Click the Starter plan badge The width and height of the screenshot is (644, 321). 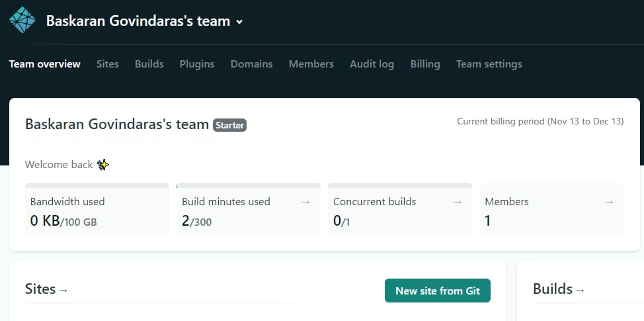click(229, 125)
